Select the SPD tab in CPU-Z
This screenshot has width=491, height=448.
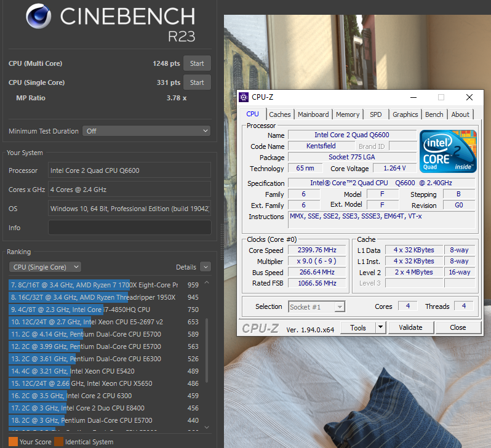click(x=376, y=114)
